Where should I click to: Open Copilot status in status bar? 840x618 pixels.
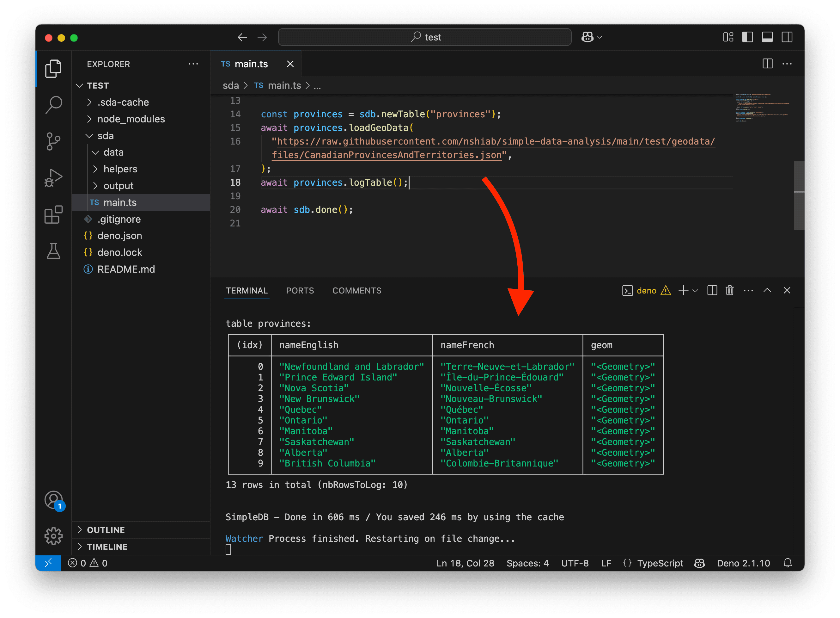point(699,563)
